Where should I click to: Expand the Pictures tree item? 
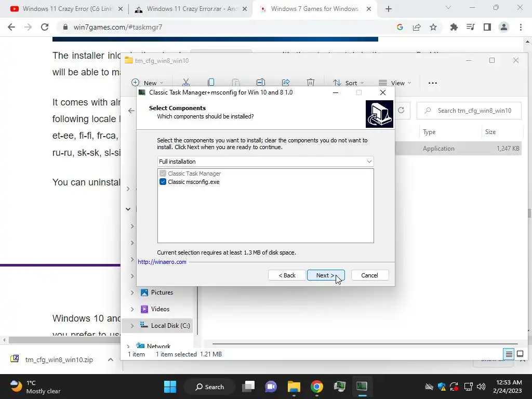pos(132,292)
